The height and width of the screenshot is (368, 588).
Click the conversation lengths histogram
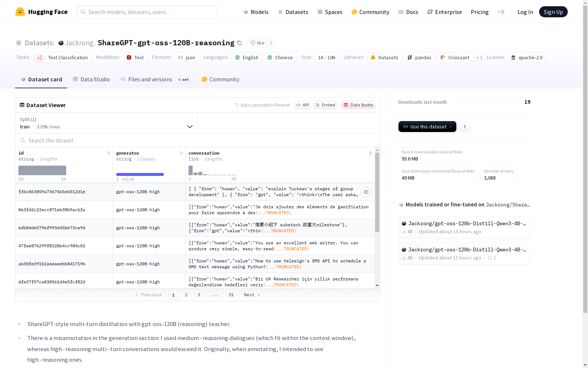pos(212,170)
